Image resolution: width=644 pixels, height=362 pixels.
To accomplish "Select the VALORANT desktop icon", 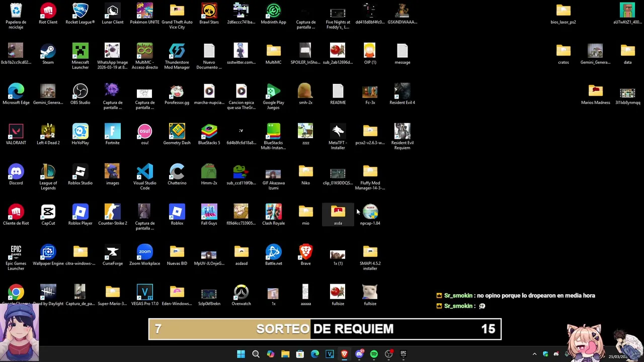I will (x=16, y=132).
